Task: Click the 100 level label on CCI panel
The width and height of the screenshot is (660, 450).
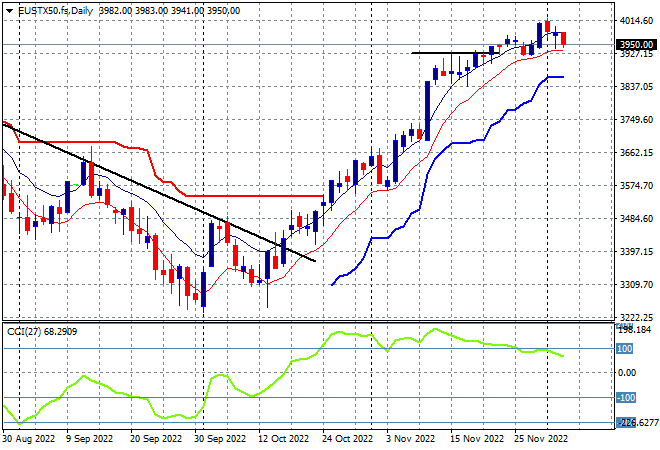Action: point(624,349)
